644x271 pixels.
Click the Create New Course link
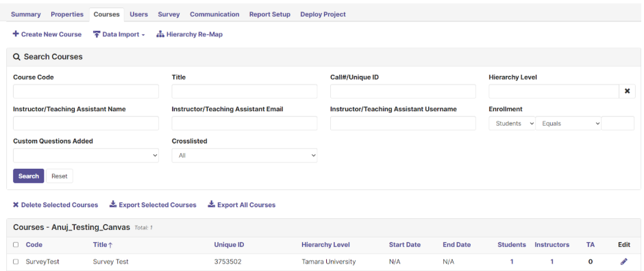[47, 34]
